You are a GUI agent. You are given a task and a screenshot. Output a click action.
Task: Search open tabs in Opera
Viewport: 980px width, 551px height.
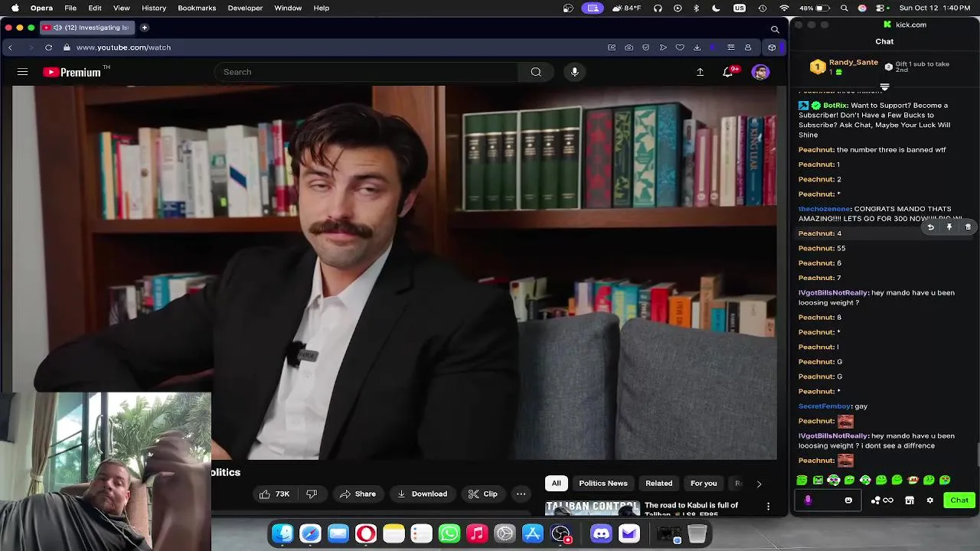775,29
